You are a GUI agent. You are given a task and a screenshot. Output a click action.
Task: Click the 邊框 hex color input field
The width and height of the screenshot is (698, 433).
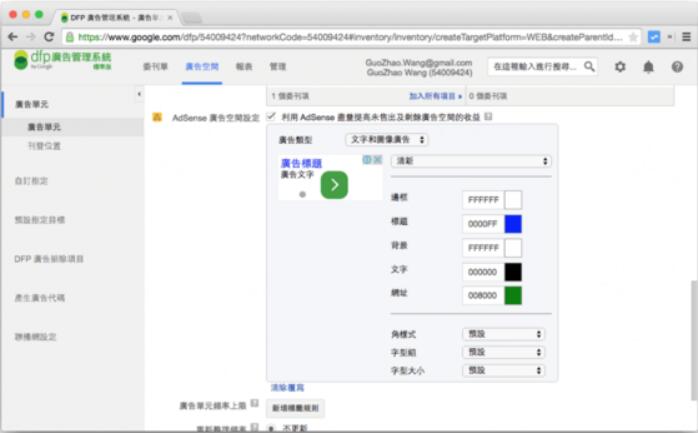[x=482, y=200]
